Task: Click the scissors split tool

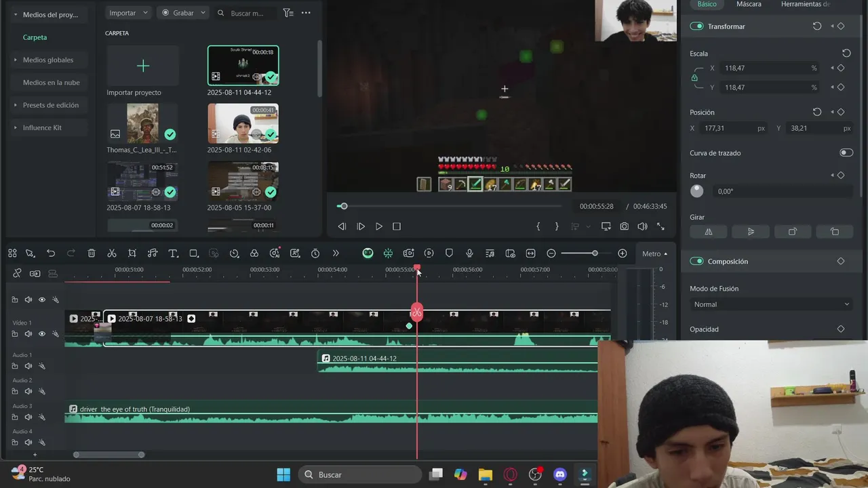Action: point(112,253)
